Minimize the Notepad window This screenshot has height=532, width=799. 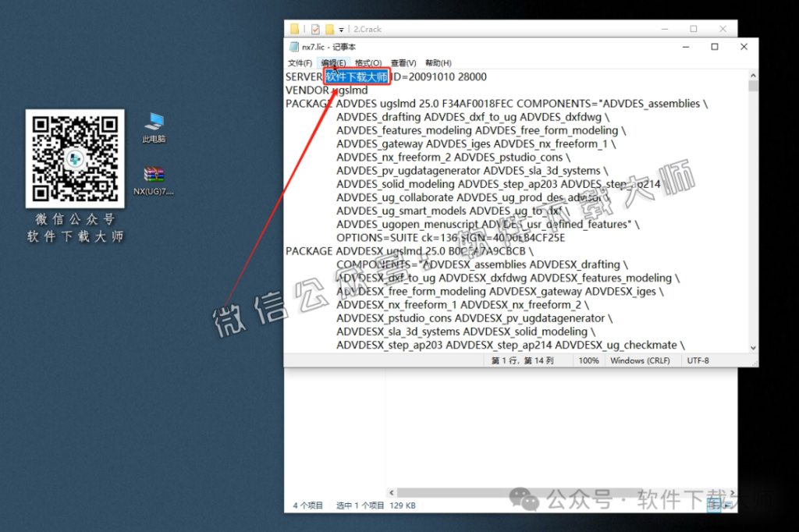(x=685, y=47)
